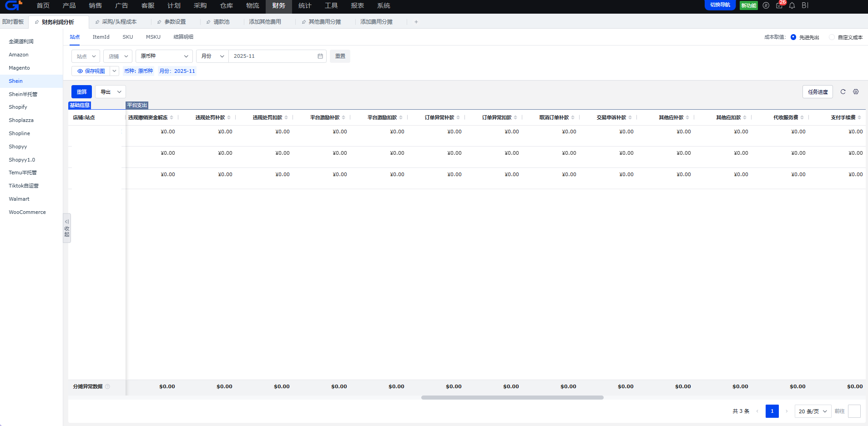Screen dimensions: 868x426
Task: Open 统计 in the top menu
Action: coord(305,6)
